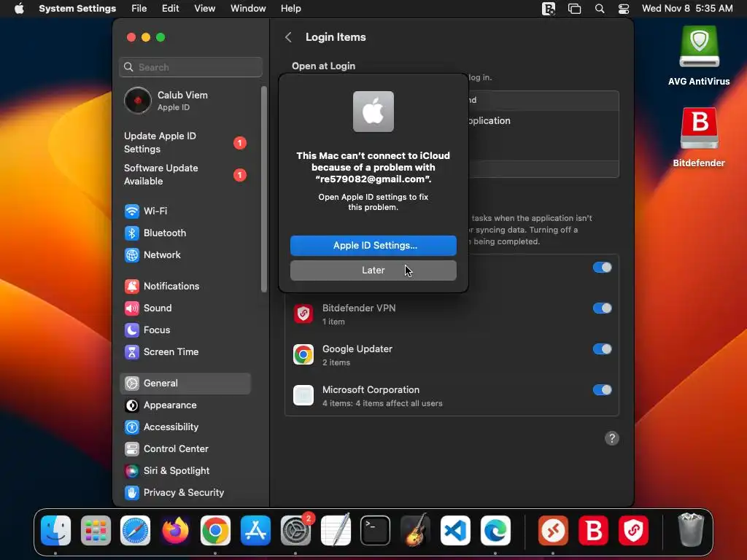747x560 pixels.
Task: Open the Apple menu
Action: [19, 9]
